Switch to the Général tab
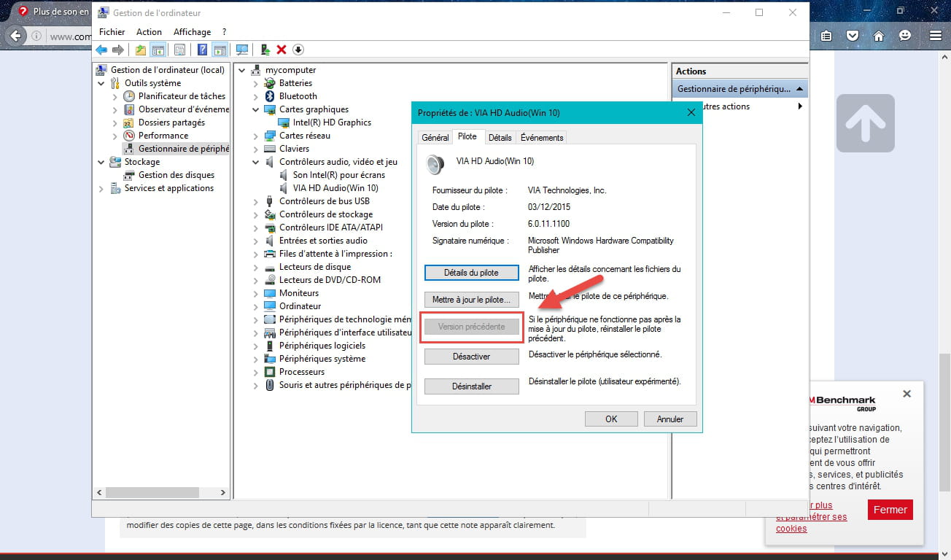 [x=435, y=138]
